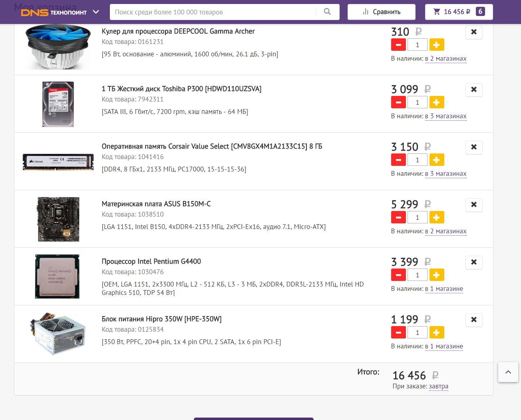
Task: Click the magnifying glass search icon
Action: (x=327, y=12)
